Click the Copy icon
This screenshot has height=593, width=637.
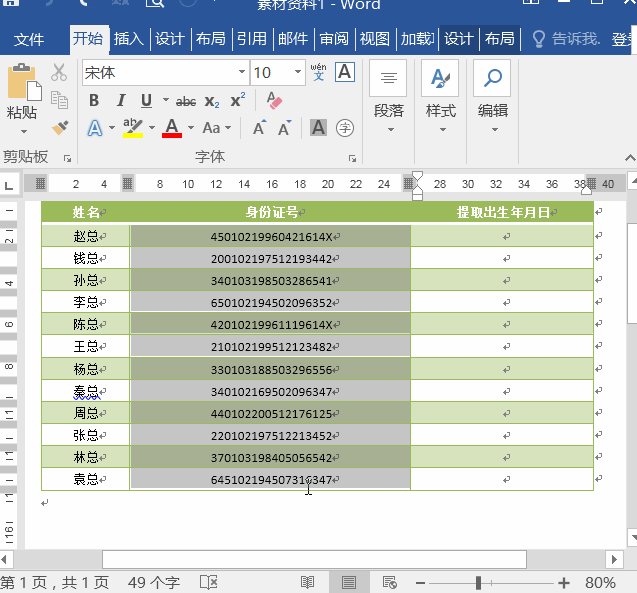[x=59, y=100]
